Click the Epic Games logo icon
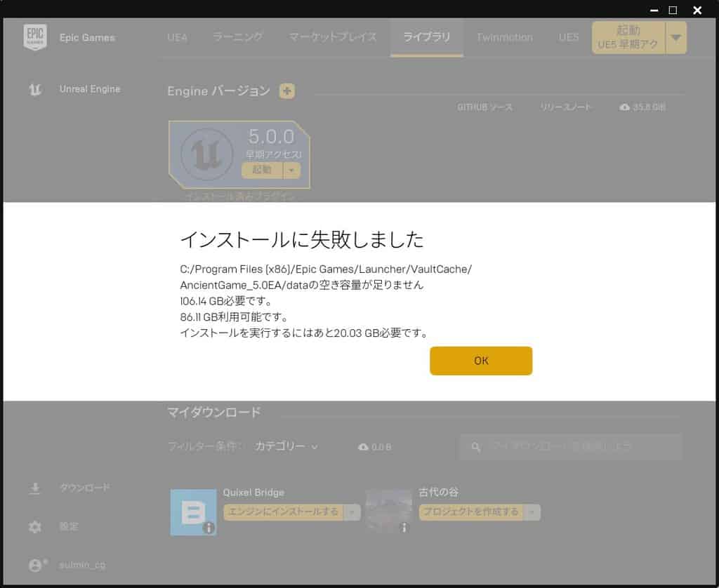719x588 pixels. pos(35,36)
